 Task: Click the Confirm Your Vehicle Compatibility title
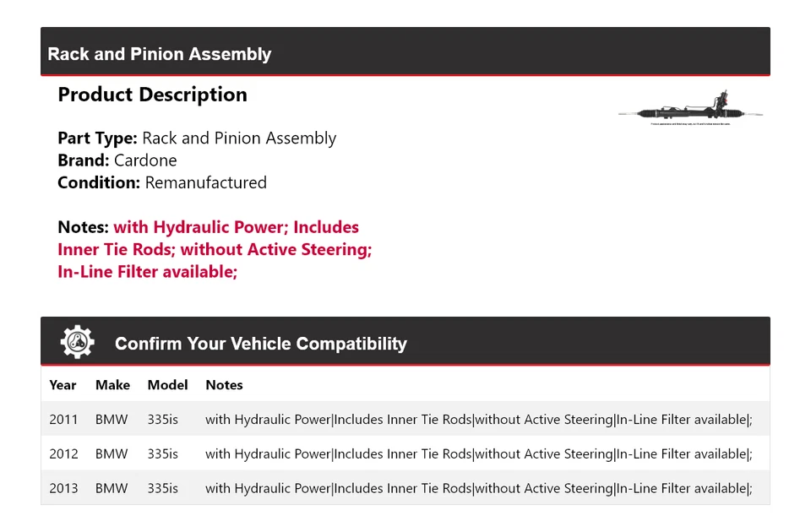(x=260, y=344)
